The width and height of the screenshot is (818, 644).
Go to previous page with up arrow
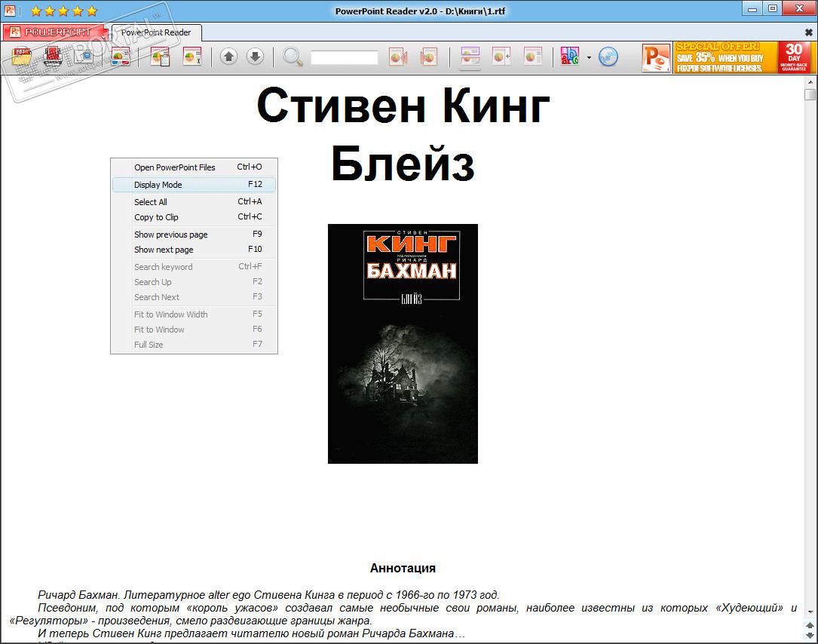pos(228,57)
